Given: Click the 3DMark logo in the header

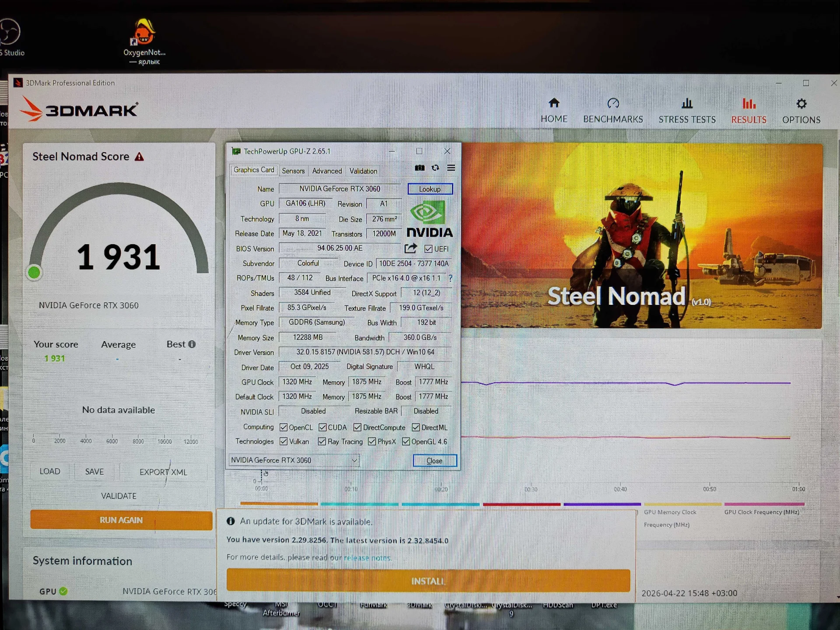Looking at the screenshot, I should coord(79,109).
